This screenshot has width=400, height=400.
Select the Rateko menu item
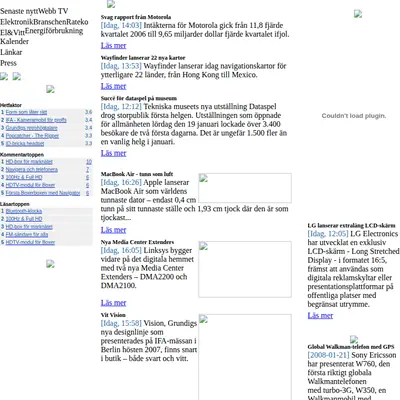77,22
